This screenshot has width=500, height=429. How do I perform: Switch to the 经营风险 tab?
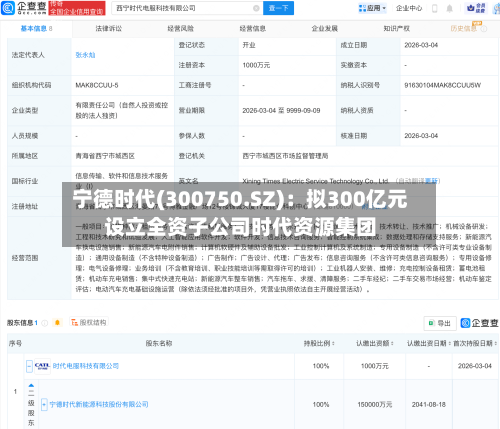[181, 29]
